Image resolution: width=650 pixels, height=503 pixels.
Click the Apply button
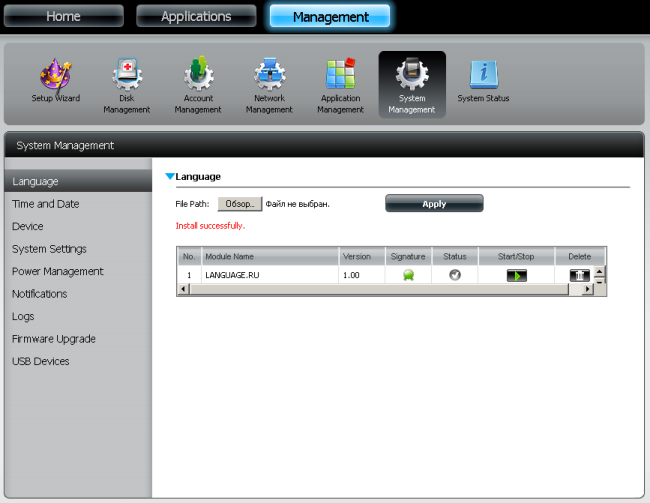click(x=434, y=204)
